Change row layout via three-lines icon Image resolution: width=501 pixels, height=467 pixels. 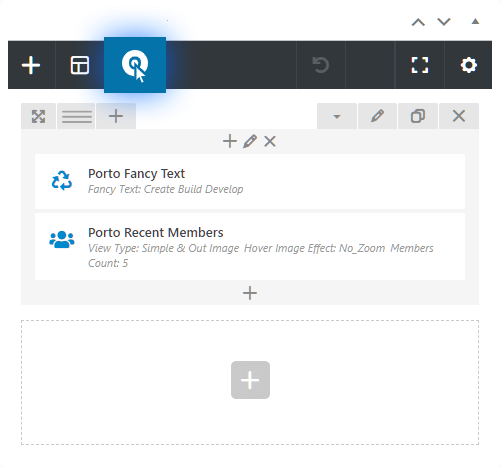(77, 116)
